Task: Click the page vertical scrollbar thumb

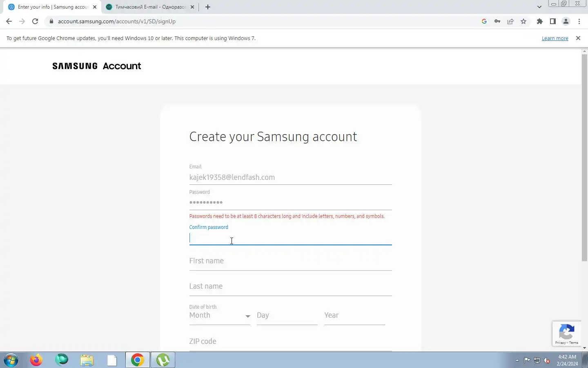Action: click(x=584, y=157)
